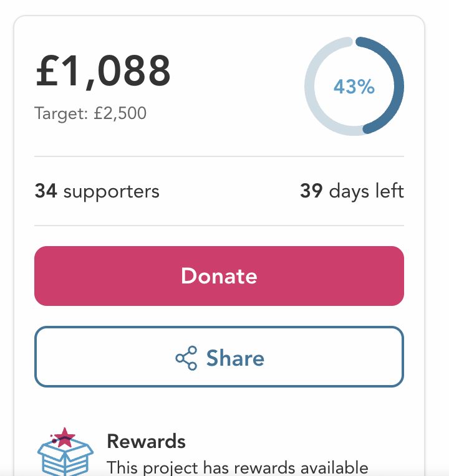Click the word 'Donate' label
The image size is (449, 476).
[x=219, y=276]
